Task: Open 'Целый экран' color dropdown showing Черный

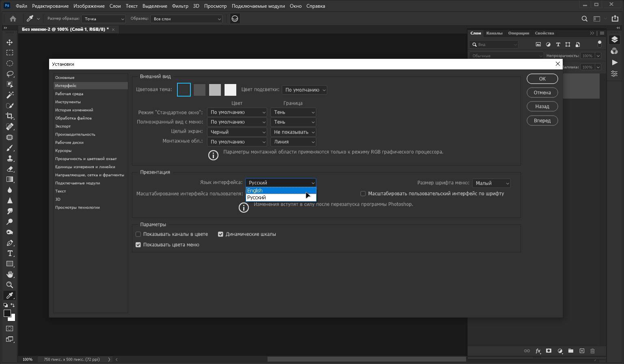Action: pyautogui.click(x=237, y=132)
